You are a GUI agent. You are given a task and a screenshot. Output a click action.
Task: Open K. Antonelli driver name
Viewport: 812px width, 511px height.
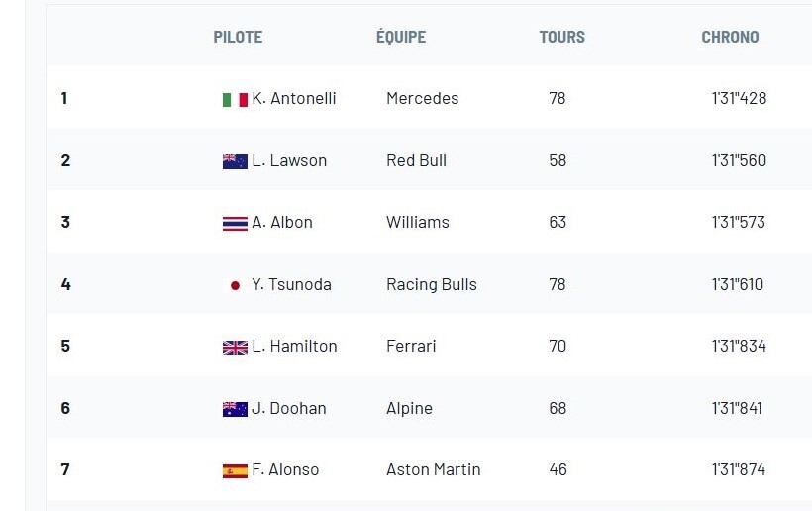tap(294, 98)
